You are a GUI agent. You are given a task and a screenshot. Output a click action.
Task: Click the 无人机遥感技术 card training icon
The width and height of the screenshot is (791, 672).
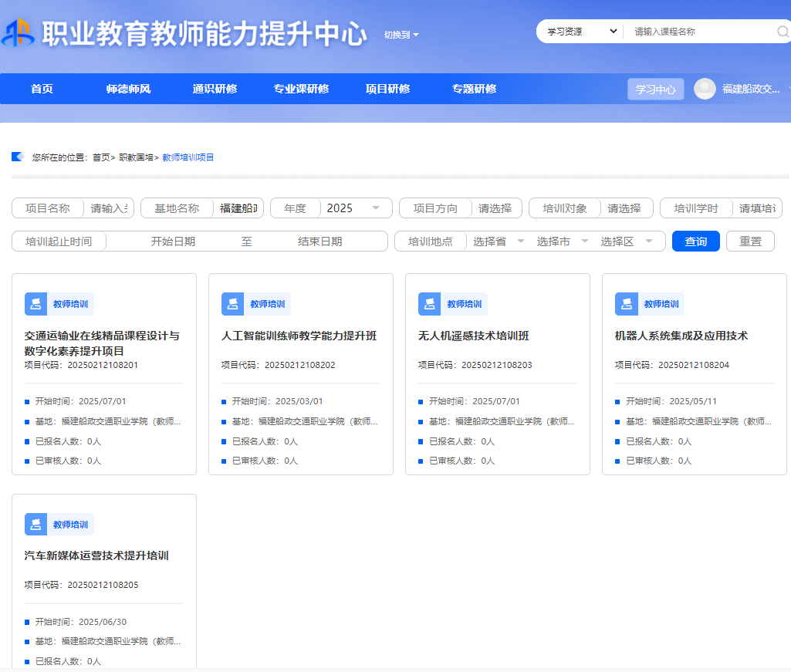429,304
